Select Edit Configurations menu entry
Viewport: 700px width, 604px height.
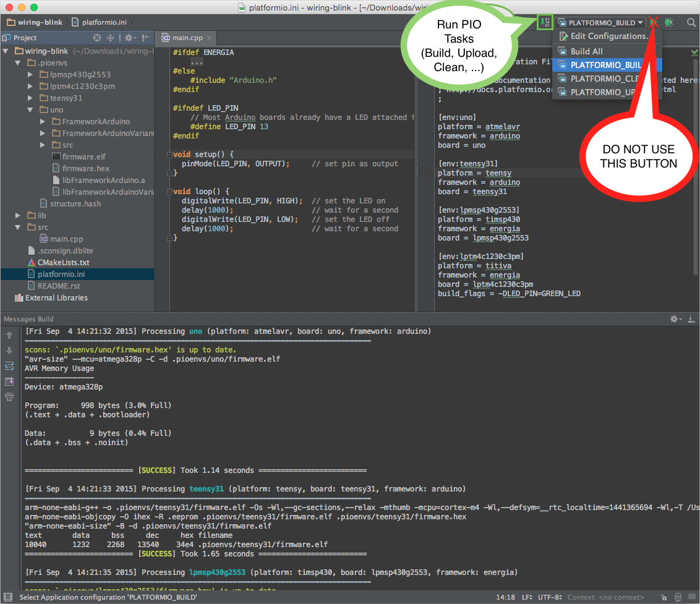click(x=604, y=36)
